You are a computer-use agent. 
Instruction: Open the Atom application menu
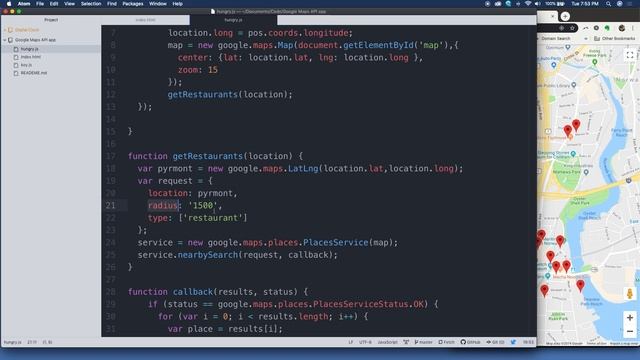pos(24,4)
